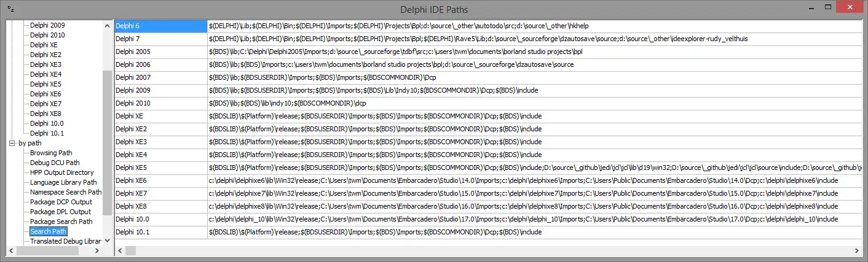Open Package Search Path tree item
868x262 pixels.
pyautogui.click(x=61, y=222)
